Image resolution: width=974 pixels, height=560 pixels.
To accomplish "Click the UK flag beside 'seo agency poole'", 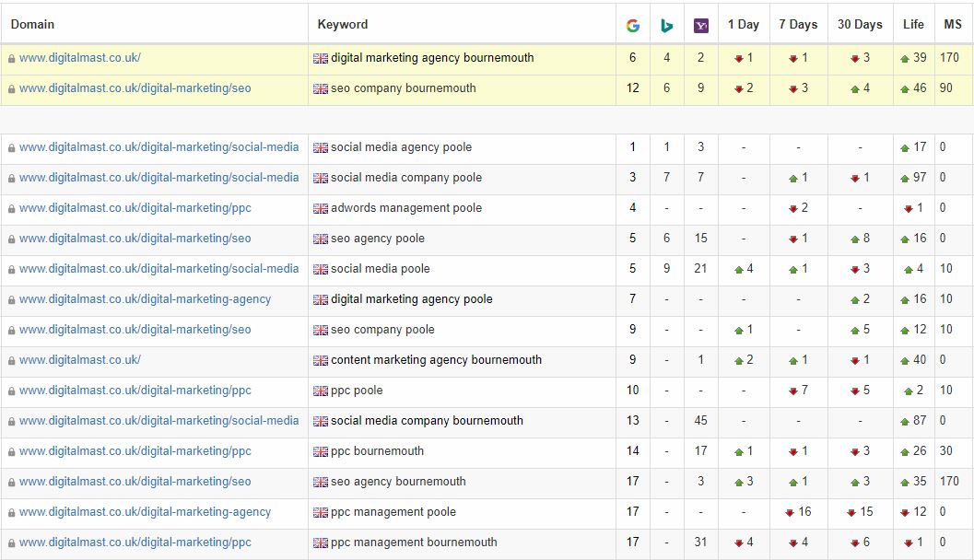I will tap(321, 239).
